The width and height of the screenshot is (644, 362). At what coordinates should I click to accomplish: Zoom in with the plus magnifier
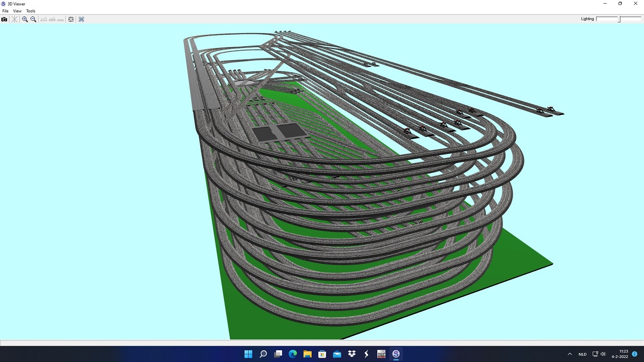click(25, 19)
